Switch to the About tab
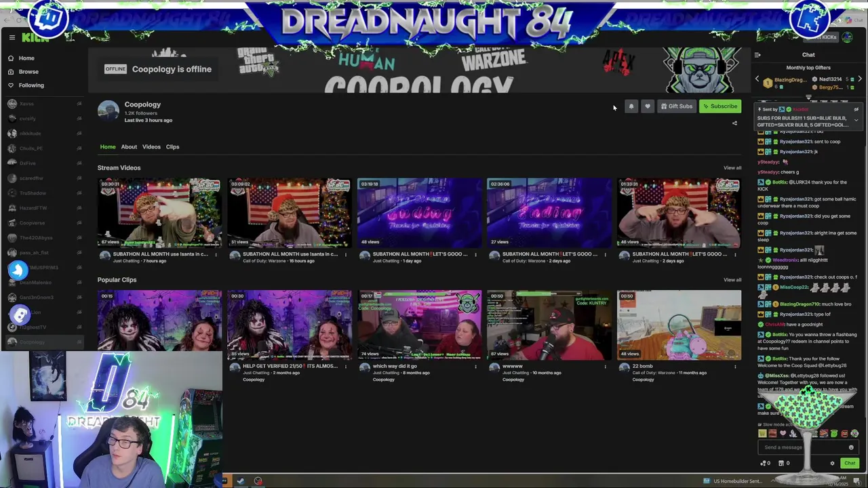868x488 pixels. coord(129,147)
